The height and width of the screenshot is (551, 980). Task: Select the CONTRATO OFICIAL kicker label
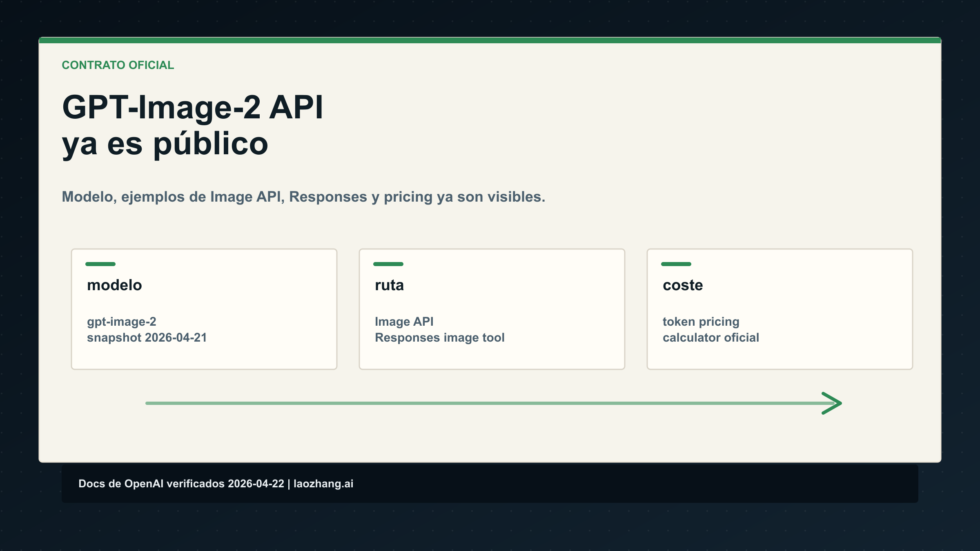point(118,64)
